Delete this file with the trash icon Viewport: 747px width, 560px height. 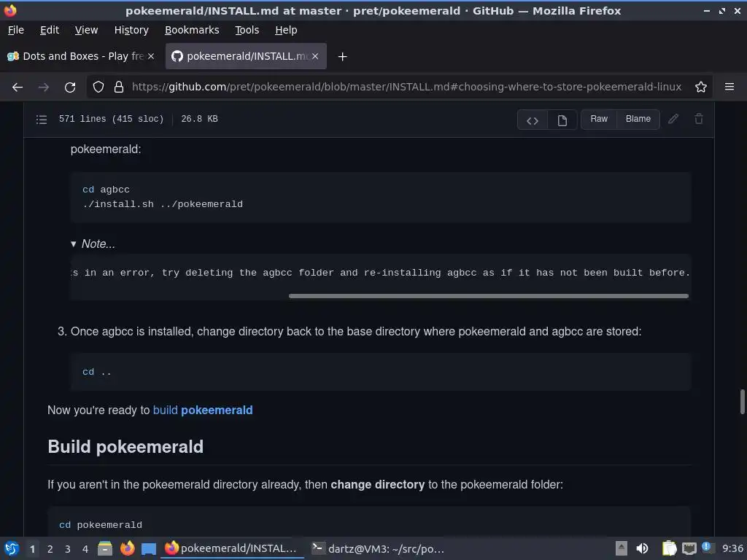pyautogui.click(x=698, y=119)
